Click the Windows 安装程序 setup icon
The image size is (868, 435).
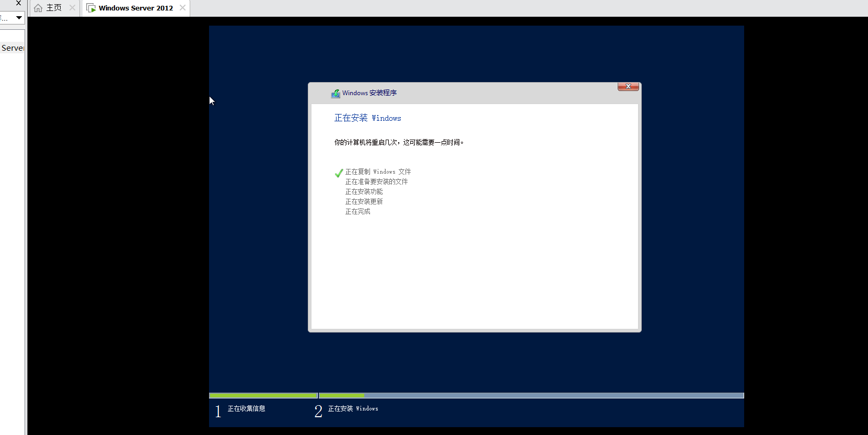click(x=335, y=94)
